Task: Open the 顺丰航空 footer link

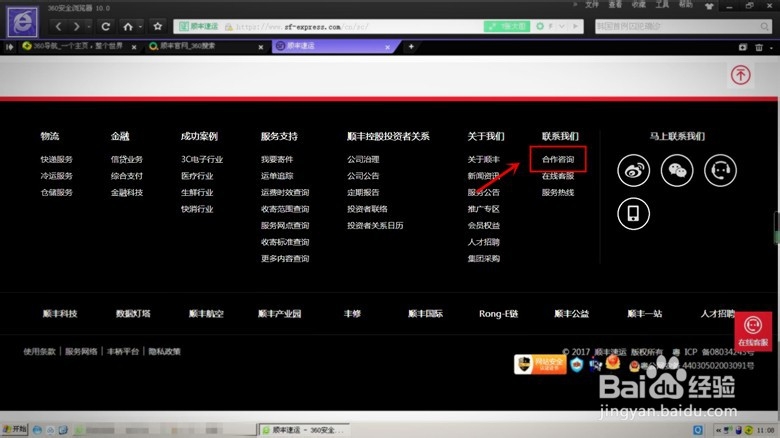Action: (x=206, y=314)
